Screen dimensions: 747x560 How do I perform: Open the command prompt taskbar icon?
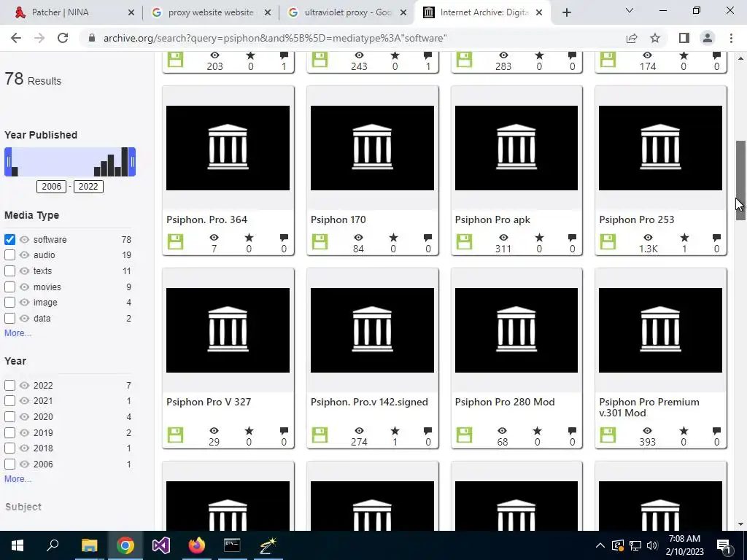tap(232, 545)
